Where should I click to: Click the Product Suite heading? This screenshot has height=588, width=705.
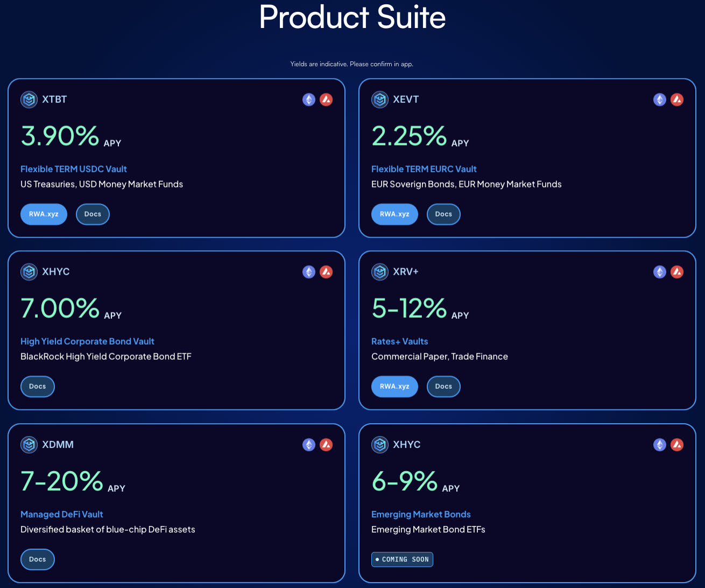[x=352, y=17]
